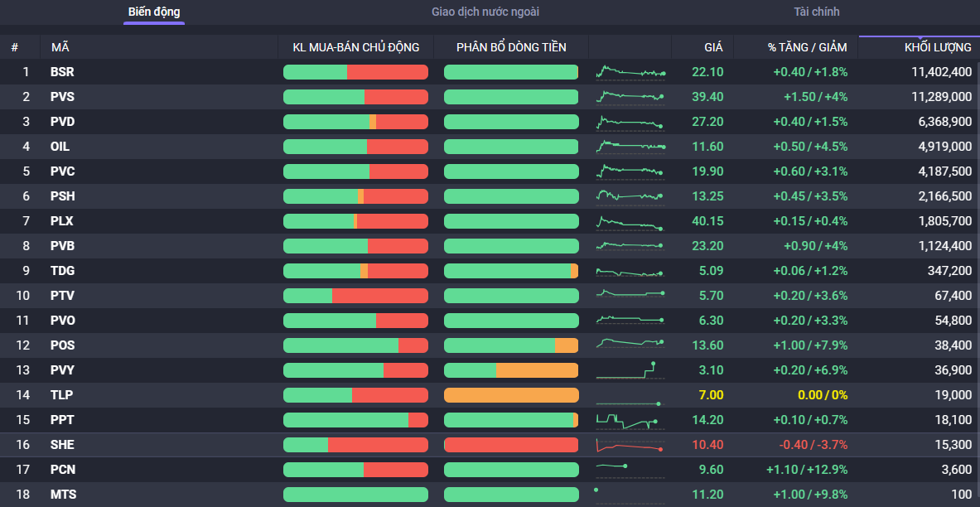This screenshot has width=980, height=507.
Task: Select the SHE stock symbol
Action: coord(62,445)
